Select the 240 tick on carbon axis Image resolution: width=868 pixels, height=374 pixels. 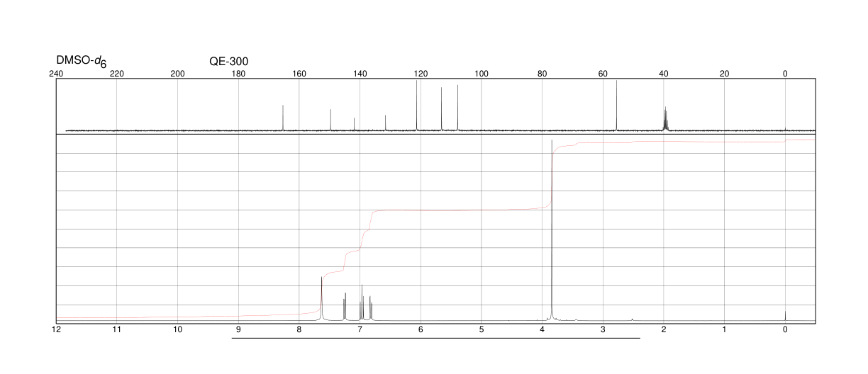tap(56, 74)
